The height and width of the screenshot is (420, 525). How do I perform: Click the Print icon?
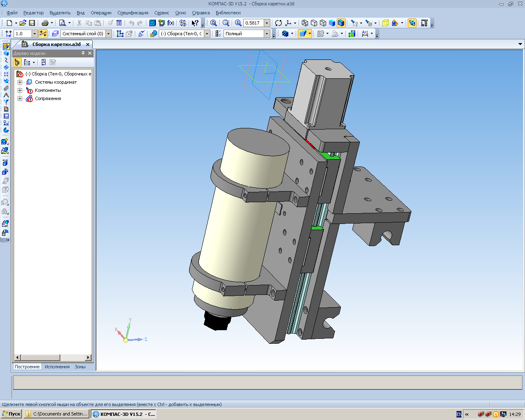(45, 23)
